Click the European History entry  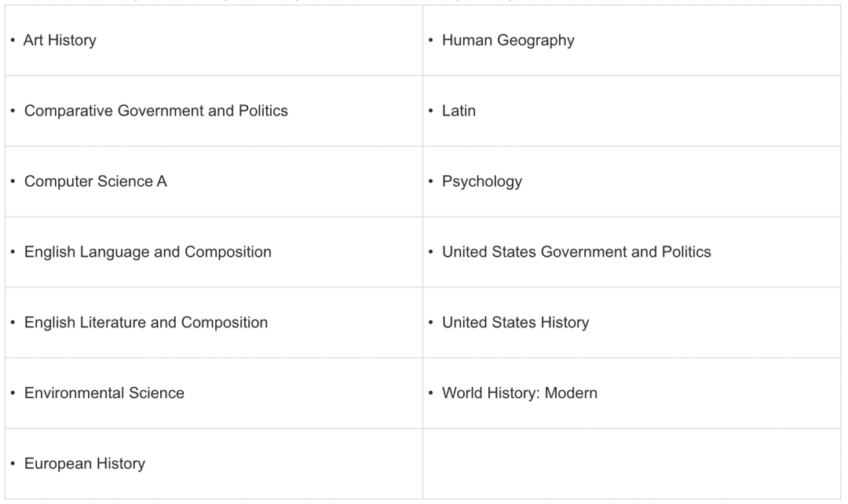click(x=85, y=463)
